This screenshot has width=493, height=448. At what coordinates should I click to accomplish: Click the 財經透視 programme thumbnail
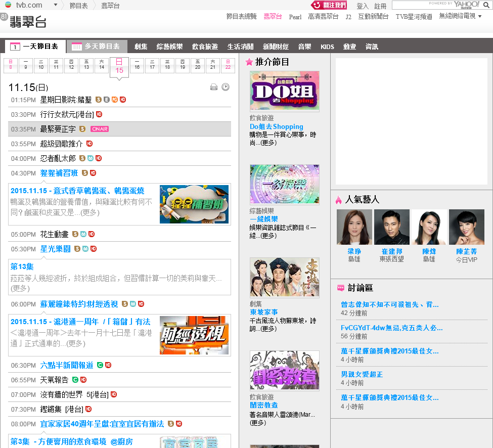coord(194,335)
